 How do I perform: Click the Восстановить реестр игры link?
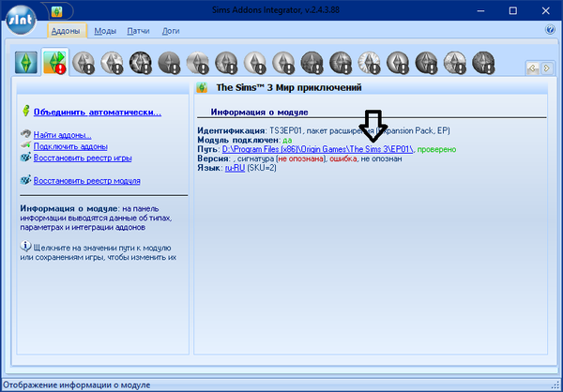[83, 158]
